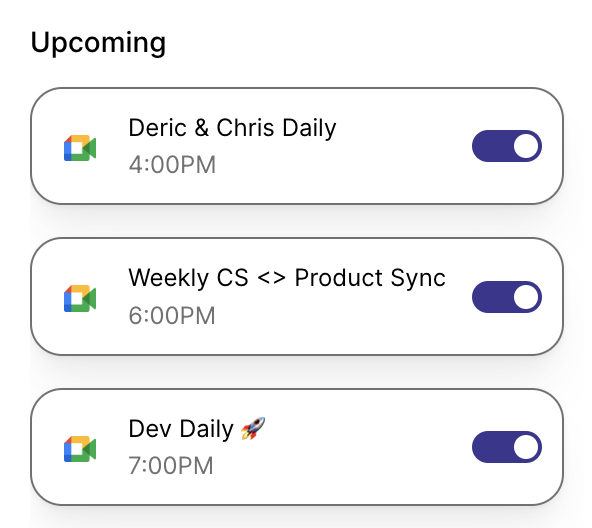The height and width of the screenshot is (528, 592).
Task: Click the white knob on the 7:00PM meeting switch
Action: [x=526, y=447]
